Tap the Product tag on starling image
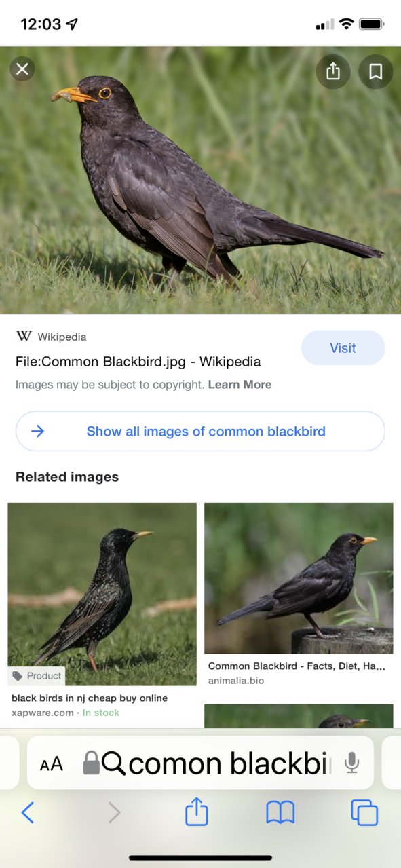This screenshot has height=868, width=401. 37,676
